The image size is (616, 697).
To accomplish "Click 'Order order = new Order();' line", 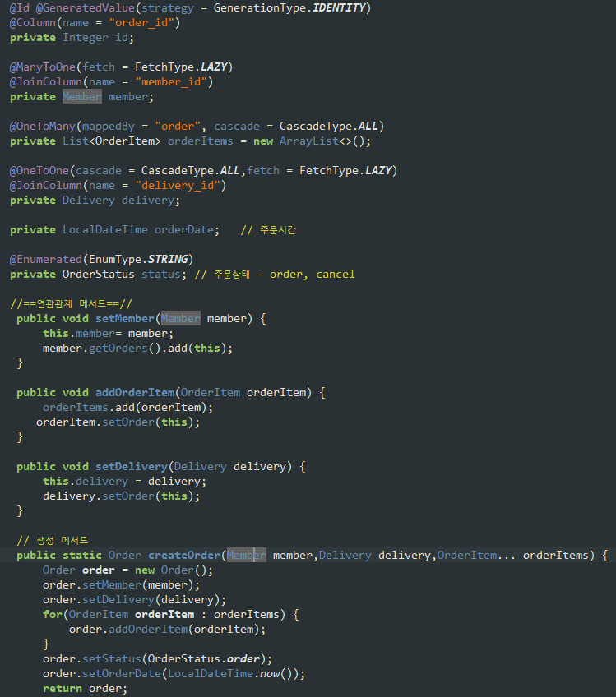I will click(127, 570).
